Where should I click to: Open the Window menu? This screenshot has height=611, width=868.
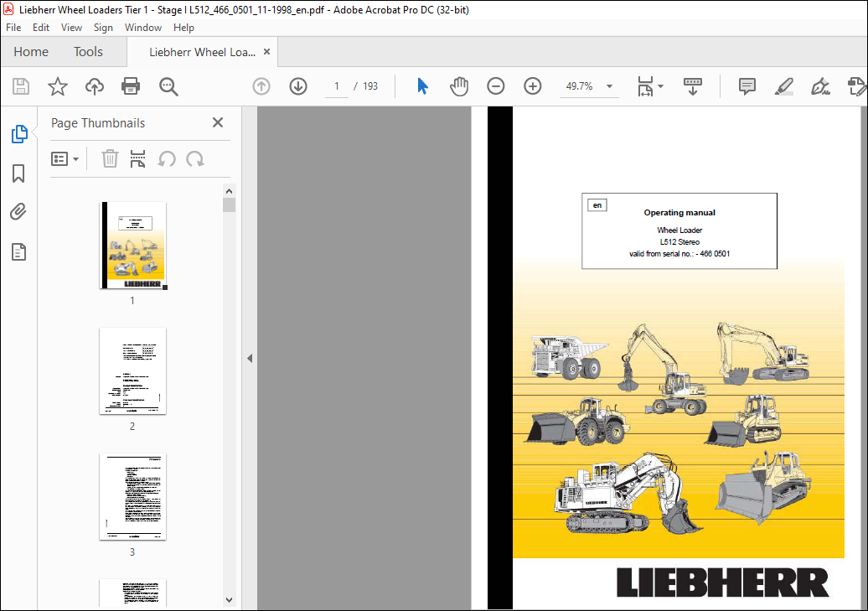click(142, 27)
